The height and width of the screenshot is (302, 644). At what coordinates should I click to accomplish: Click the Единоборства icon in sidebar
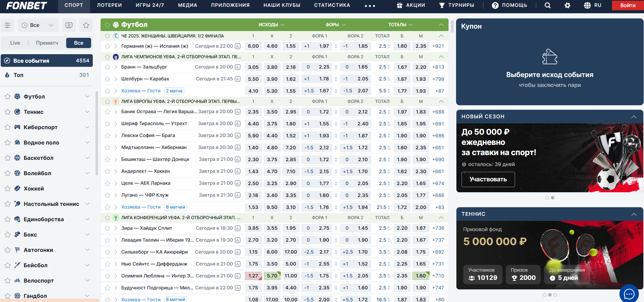pyautogui.click(x=17, y=219)
